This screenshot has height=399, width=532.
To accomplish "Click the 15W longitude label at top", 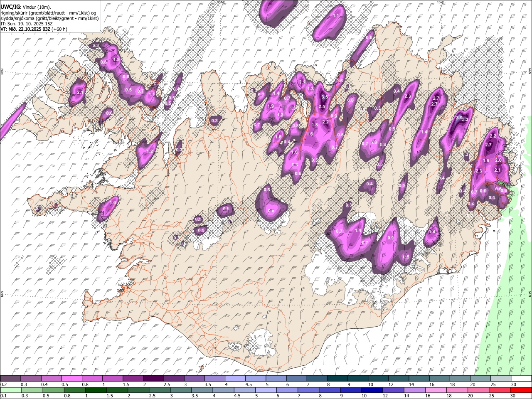I will (441, 2).
